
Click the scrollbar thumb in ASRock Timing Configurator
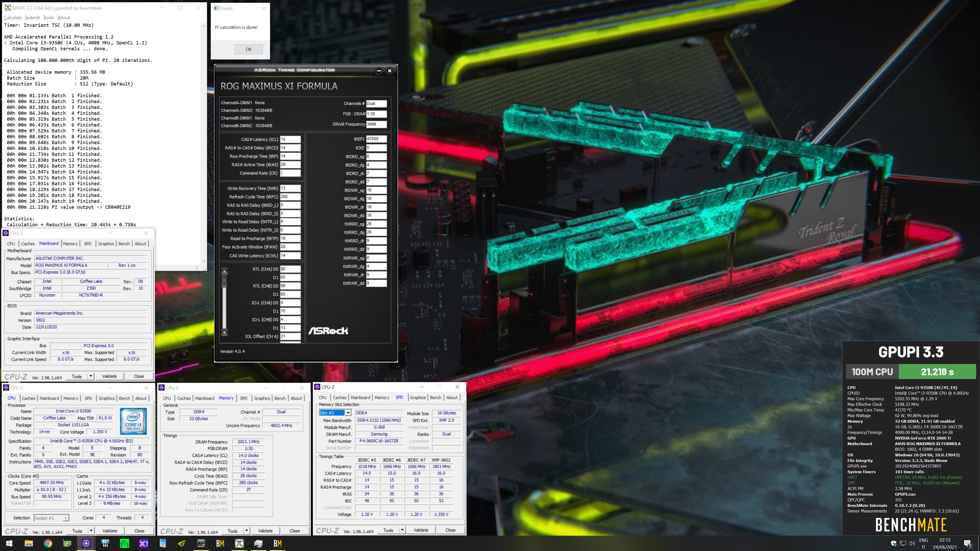click(225, 281)
